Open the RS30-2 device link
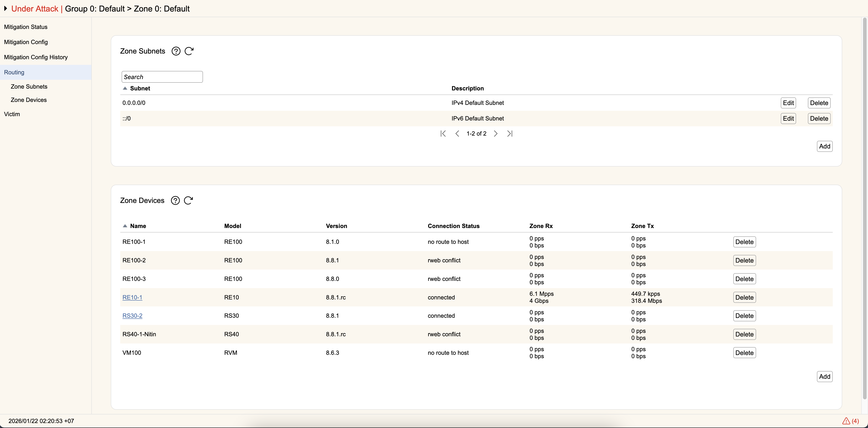The image size is (868, 428). click(x=132, y=316)
